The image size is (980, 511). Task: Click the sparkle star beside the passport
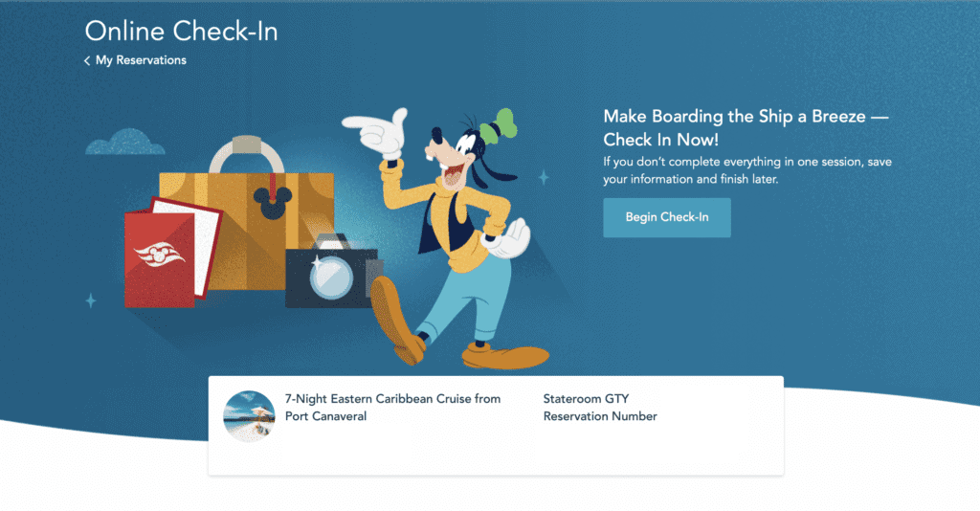[91, 300]
